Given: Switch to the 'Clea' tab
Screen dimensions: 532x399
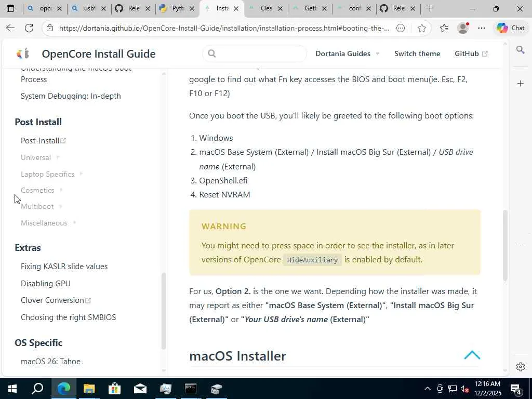Looking at the screenshot, I should point(265,8).
